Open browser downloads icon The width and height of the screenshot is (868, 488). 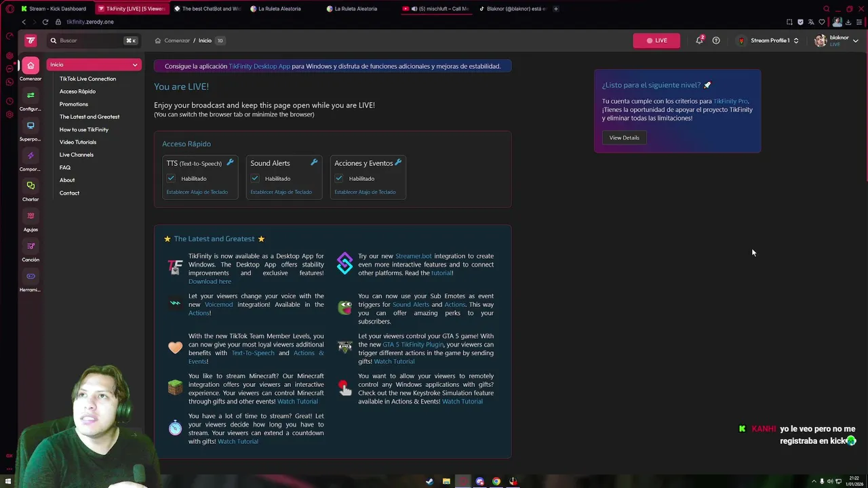(848, 22)
